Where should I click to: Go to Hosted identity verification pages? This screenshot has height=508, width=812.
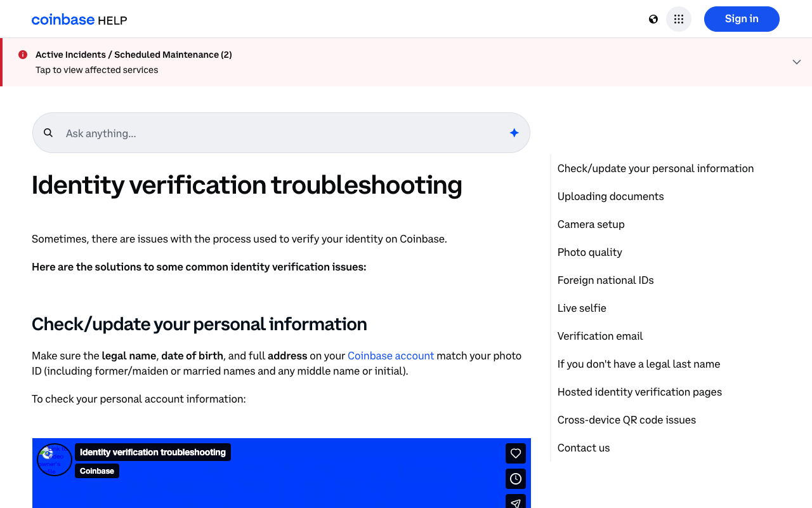(639, 392)
